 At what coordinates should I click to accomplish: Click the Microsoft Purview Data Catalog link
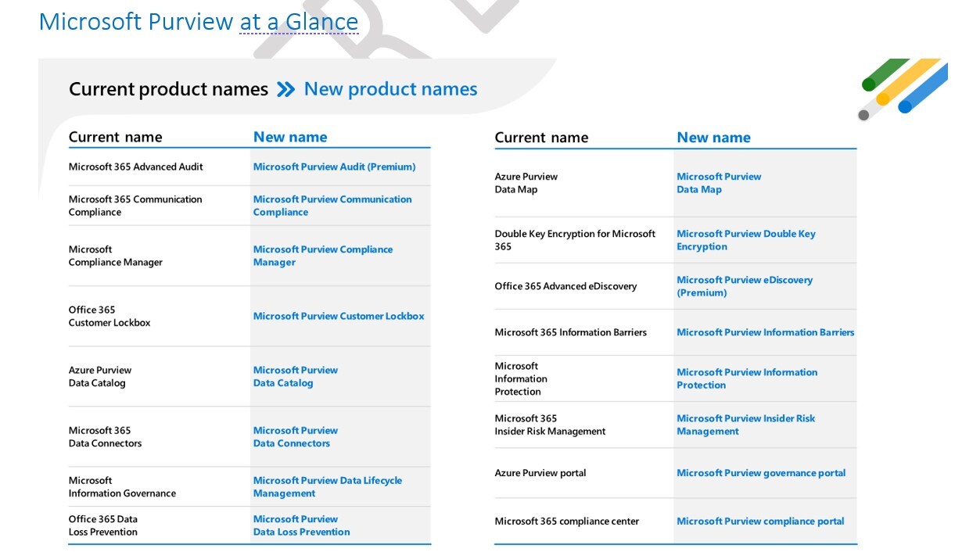click(295, 376)
